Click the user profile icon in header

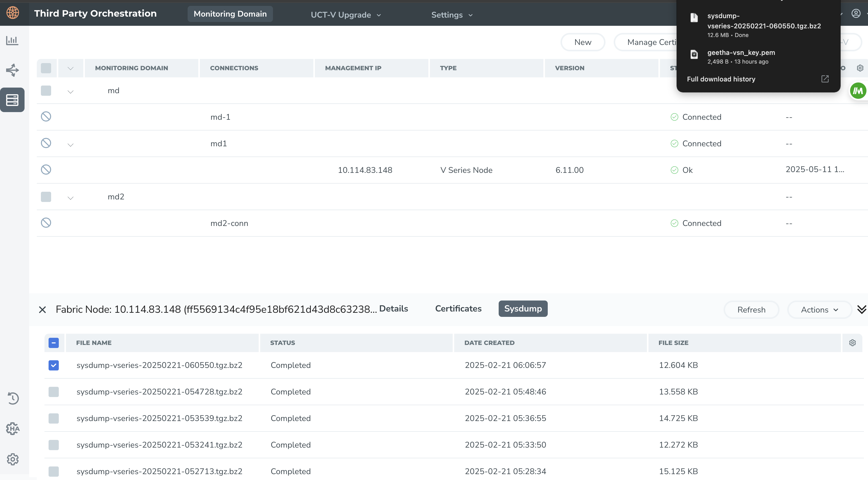[856, 14]
